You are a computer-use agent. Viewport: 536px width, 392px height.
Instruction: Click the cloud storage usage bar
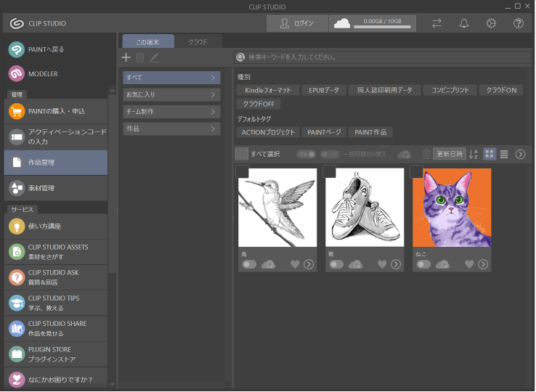coord(382,27)
